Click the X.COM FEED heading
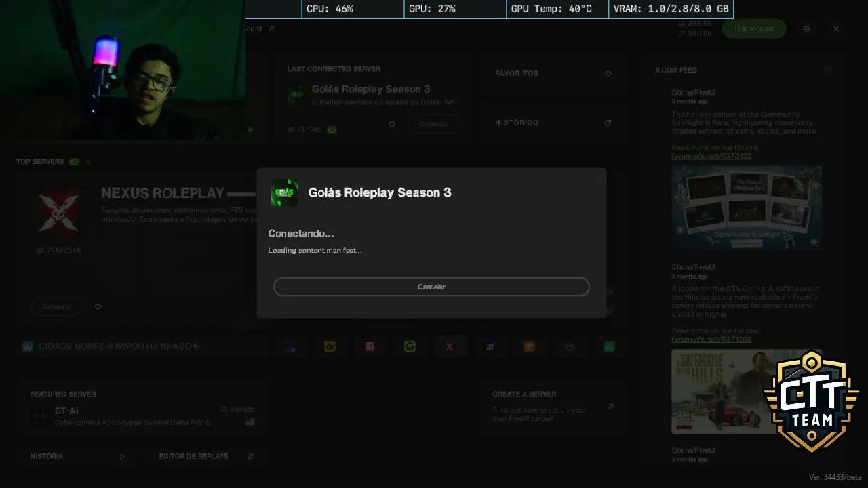This screenshot has height=488, width=868. (x=675, y=70)
